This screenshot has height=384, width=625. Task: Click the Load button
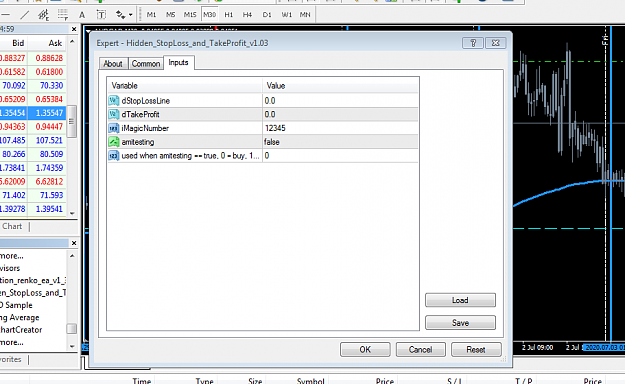click(460, 300)
